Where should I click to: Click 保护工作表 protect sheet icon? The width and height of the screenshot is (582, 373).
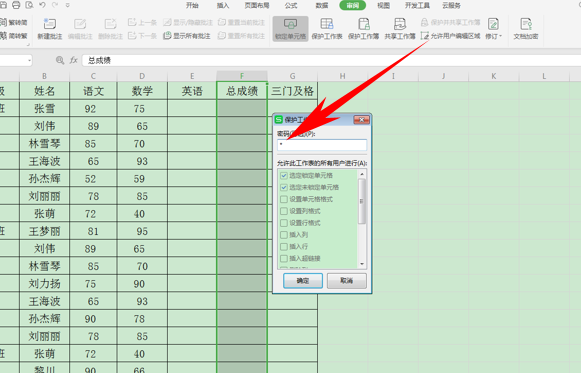327,29
